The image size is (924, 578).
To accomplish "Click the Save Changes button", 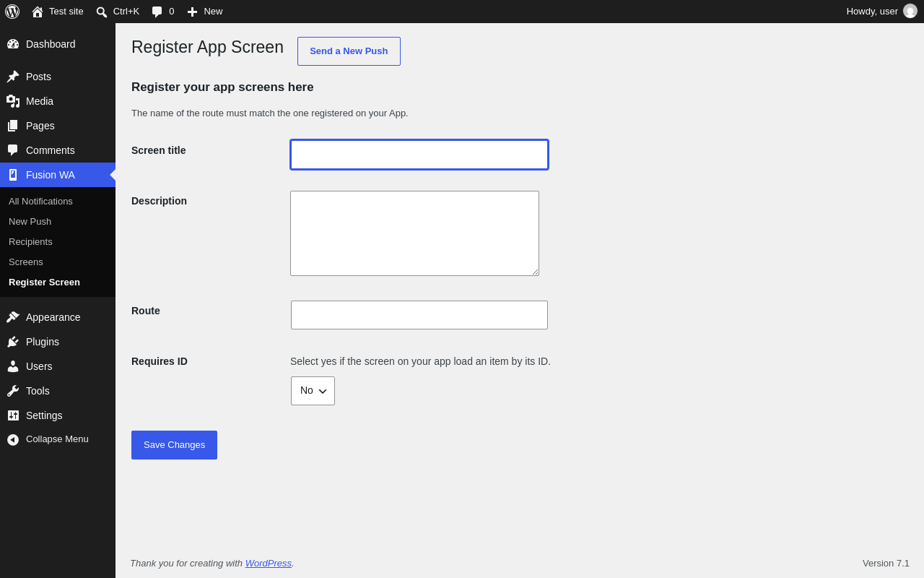I will pos(174,445).
